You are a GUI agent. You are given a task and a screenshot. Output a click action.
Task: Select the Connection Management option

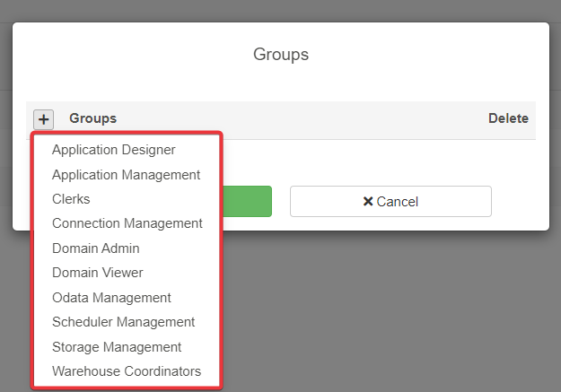tap(127, 223)
